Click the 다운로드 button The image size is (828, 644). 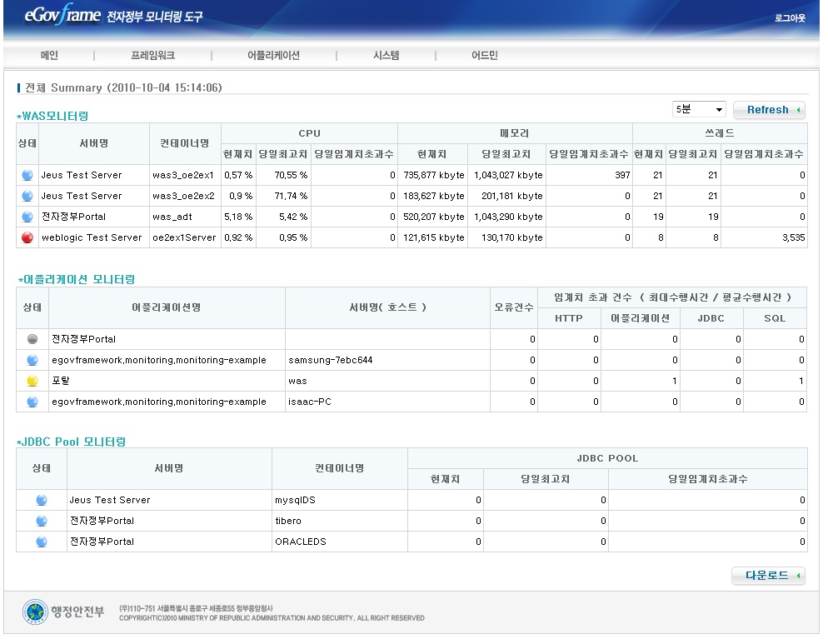(768, 576)
